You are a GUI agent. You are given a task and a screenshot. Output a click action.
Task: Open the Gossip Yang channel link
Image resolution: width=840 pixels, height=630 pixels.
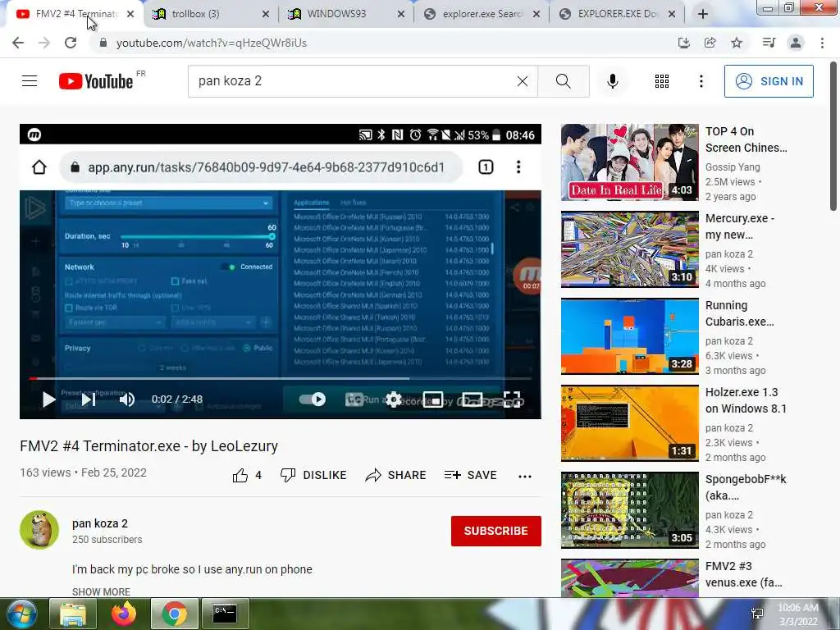click(x=733, y=167)
